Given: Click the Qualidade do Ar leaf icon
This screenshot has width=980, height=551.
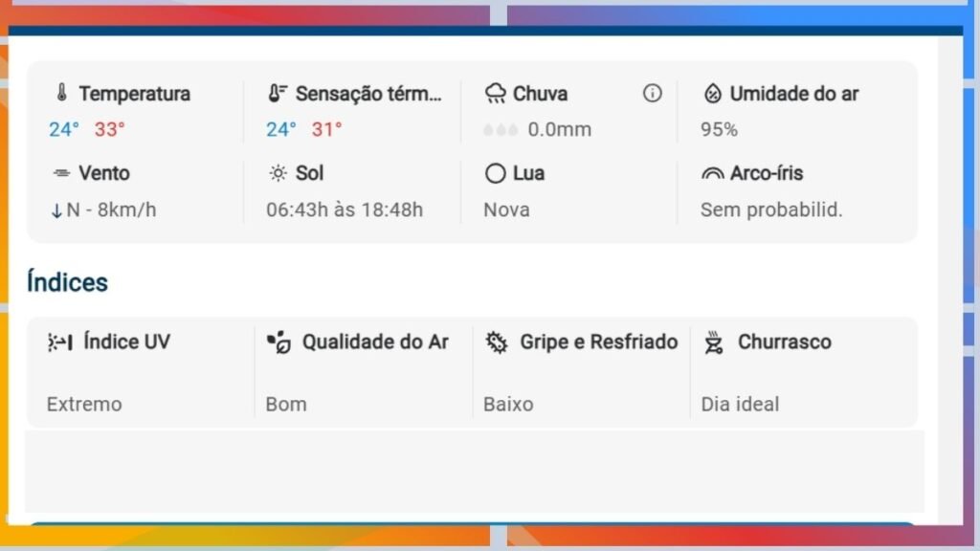Looking at the screenshot, I should click(x=278, y=342).
